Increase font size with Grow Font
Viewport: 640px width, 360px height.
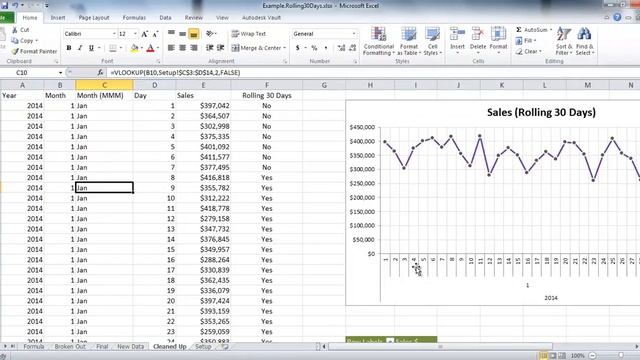[x=144, y=34]
